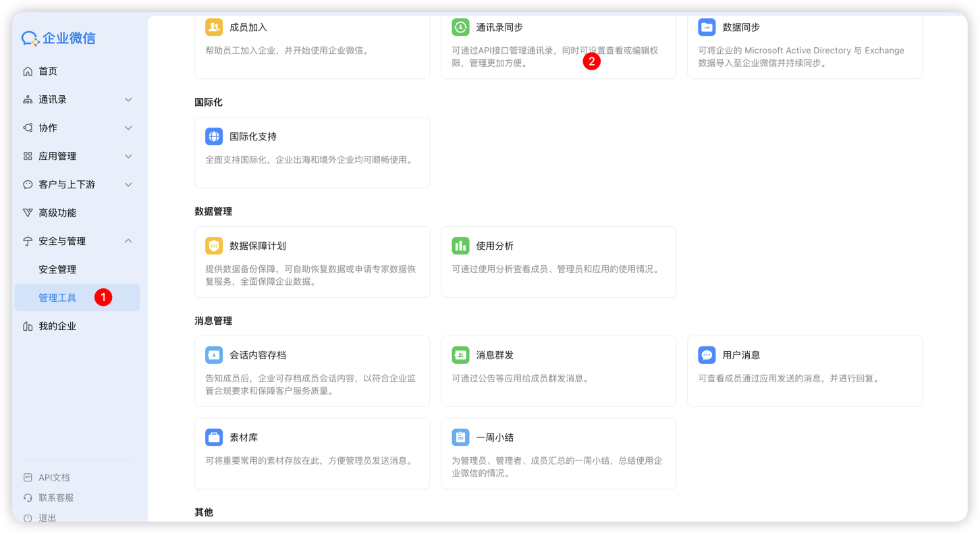Open the 数据保障计划 card title
The image size is (980, 534).
pyautogui.click(x=258, y=246)
